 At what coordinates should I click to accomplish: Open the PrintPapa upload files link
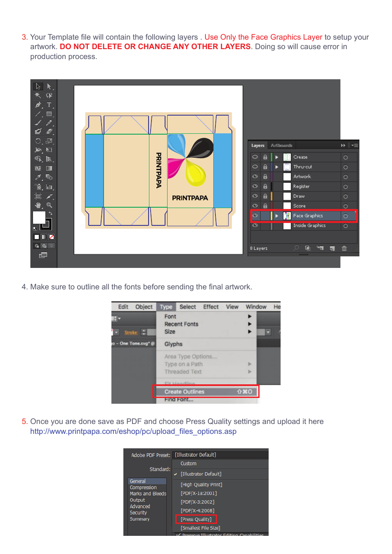[x=133, y=431]
